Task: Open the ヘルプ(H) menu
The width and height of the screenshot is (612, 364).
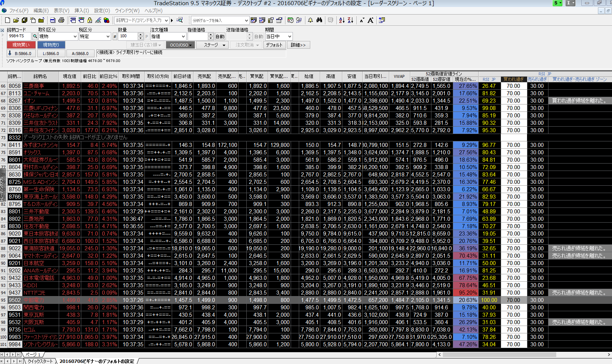Action: 153,11
